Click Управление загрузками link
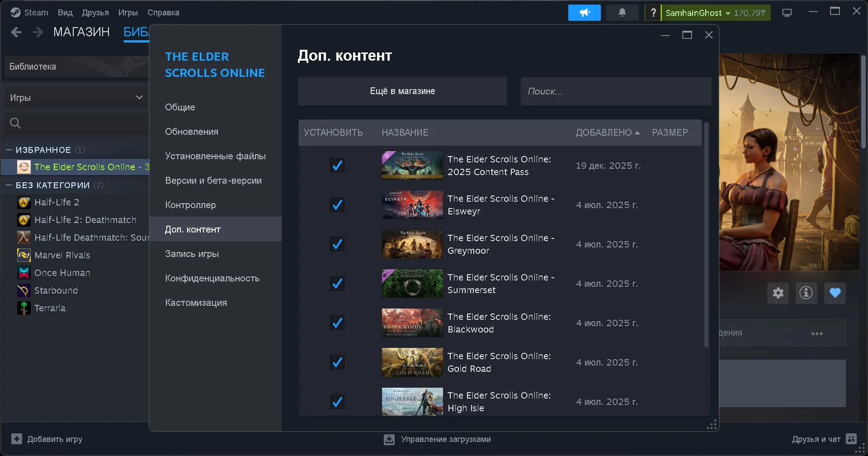Screen dimensions: 868x456 pos(446,439)
